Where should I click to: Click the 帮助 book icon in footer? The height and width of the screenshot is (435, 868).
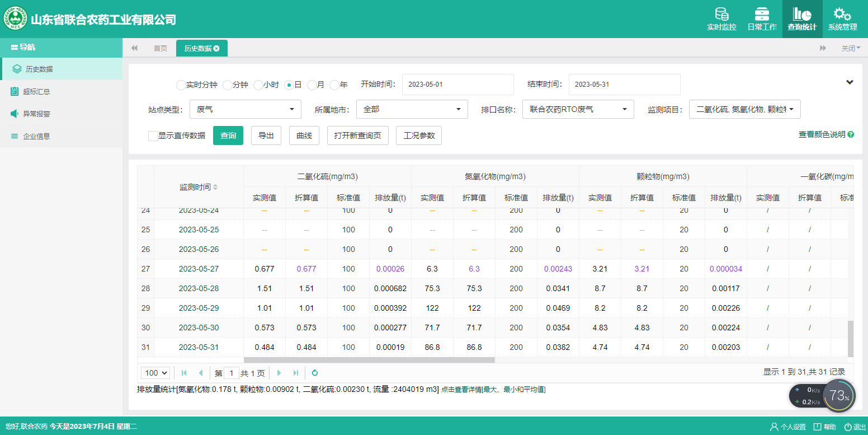tap(817, 427)
